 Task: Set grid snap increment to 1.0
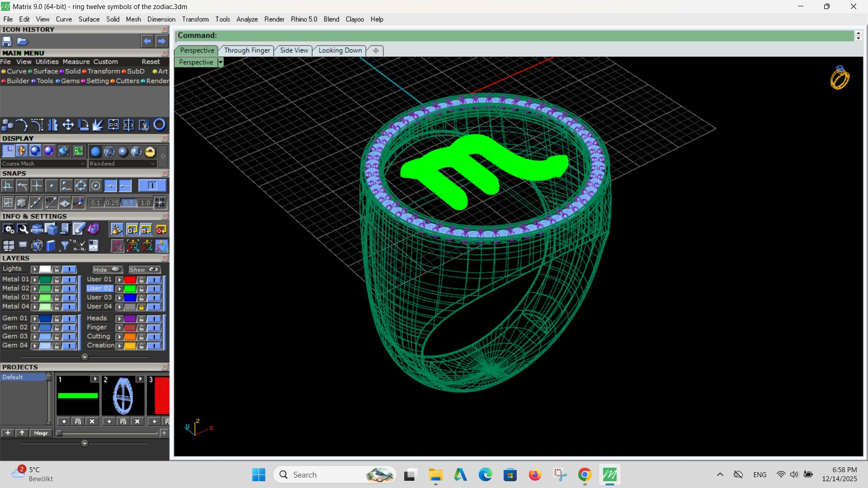[145, 203]
